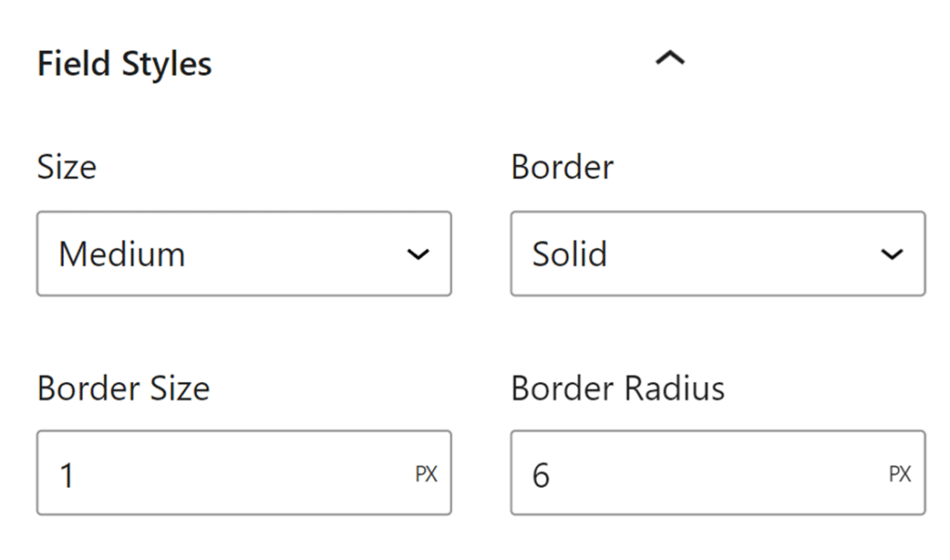This screenshot has height=560, width=950.
Task: Open the Size dropdown showing Medium
Action: pyautogui.click(x=243, y=253)
